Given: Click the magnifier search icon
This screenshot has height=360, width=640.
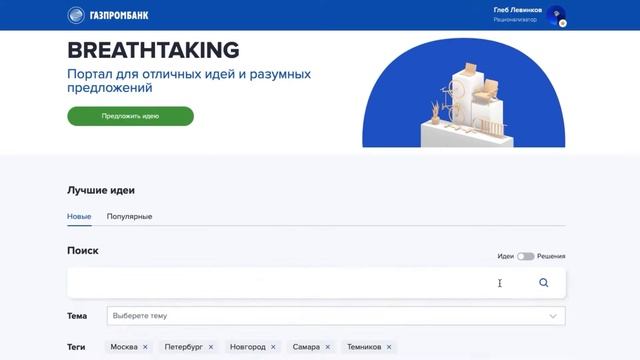Looking at the screenshot, I should pyautogui.click(x=543, y=283).
